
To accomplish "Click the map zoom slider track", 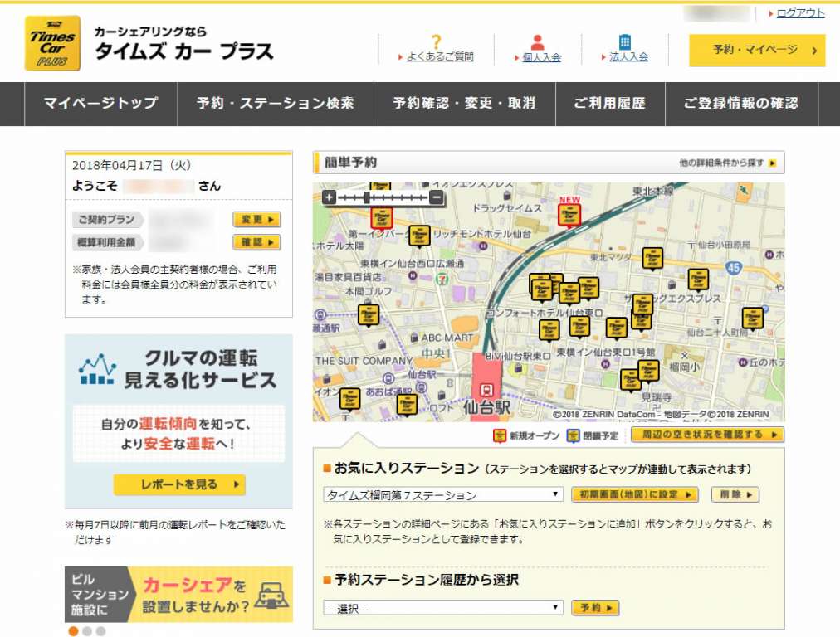I will (x=383, y=197).
